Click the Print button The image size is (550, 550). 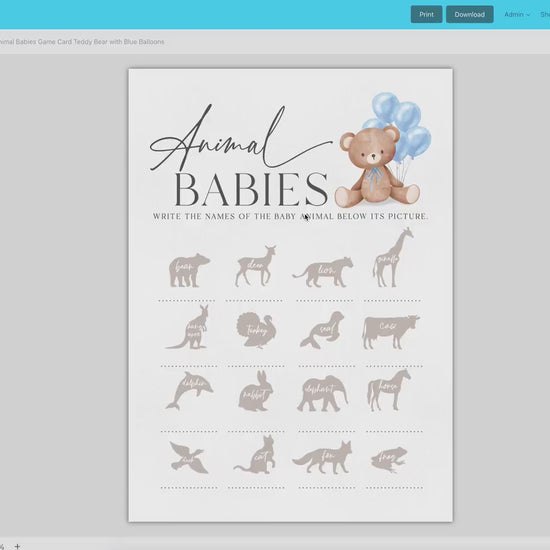(426, 14)
